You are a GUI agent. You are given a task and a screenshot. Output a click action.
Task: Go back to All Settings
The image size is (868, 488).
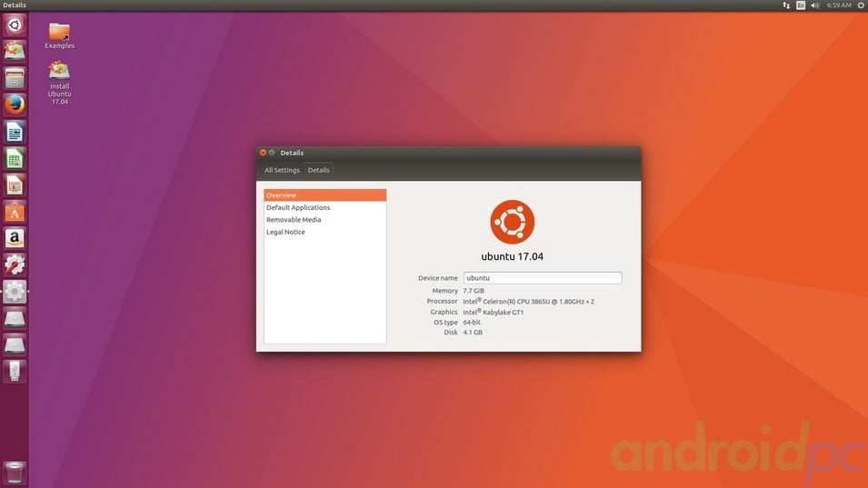282,171
